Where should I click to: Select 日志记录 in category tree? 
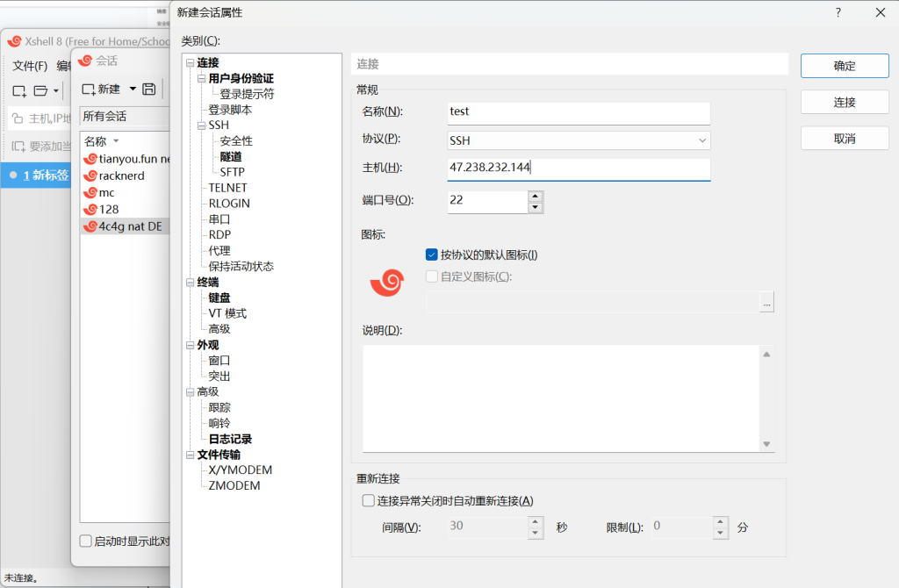click(x=230, y=439)
